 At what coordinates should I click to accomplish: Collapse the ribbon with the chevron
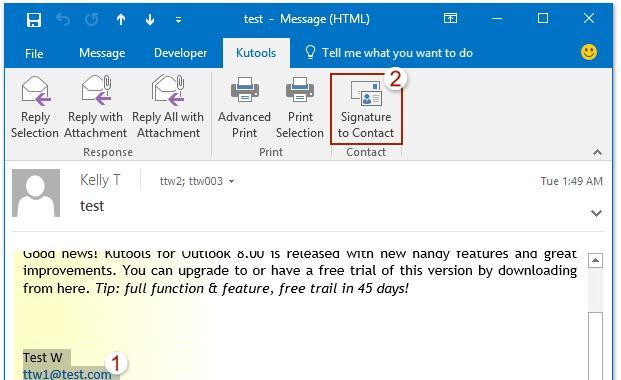click(x=598, y=152)
